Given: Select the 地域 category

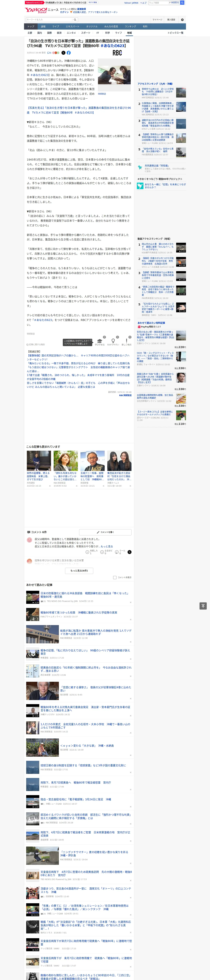Looking at the screenshot, I should 129,33.
